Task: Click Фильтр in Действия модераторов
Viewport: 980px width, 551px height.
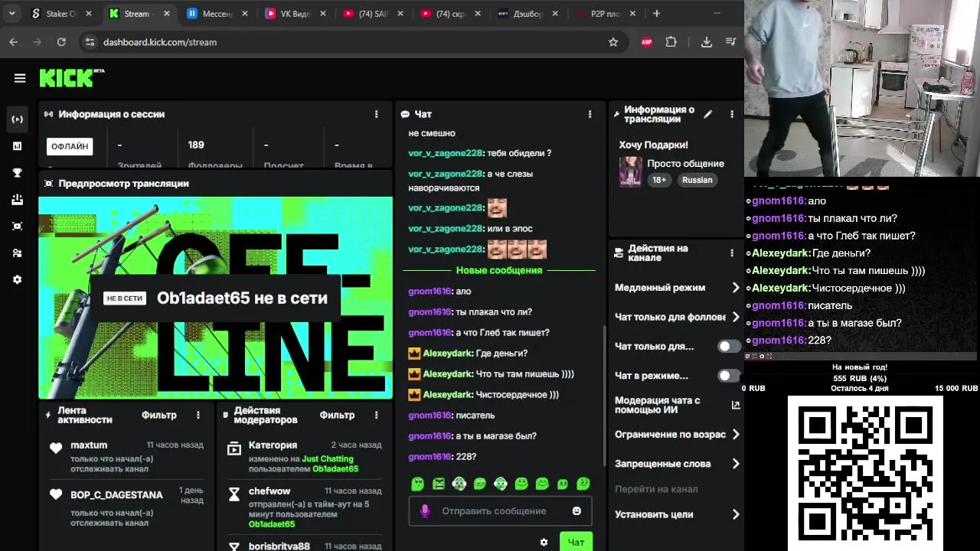Action: (x=337, y=415)
